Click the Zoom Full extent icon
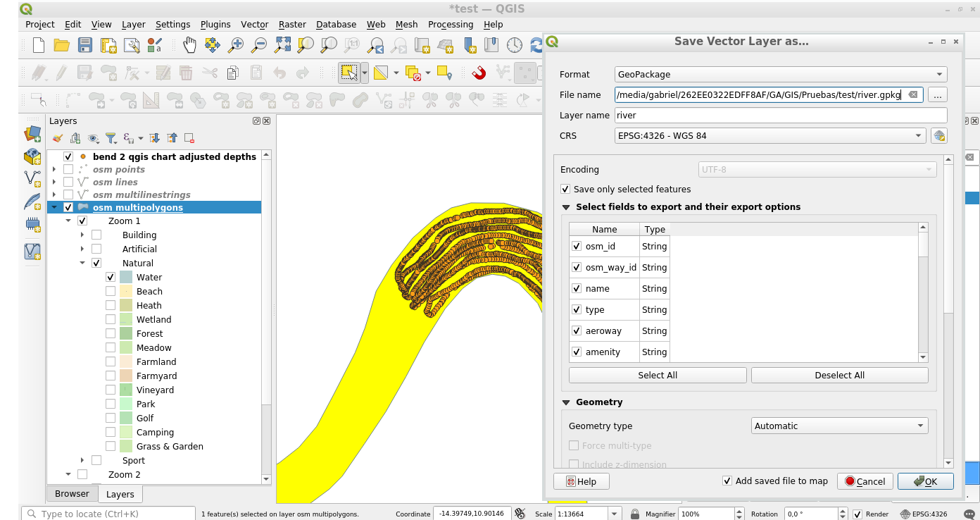Screen dimensions: 980x520 [x=282, y=45]
